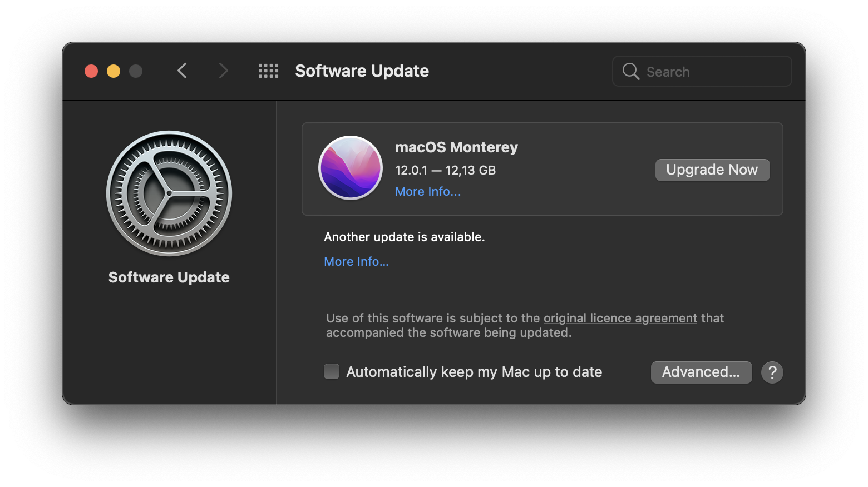Enable Automatically keep my Mac up to date

coord(332,371)
